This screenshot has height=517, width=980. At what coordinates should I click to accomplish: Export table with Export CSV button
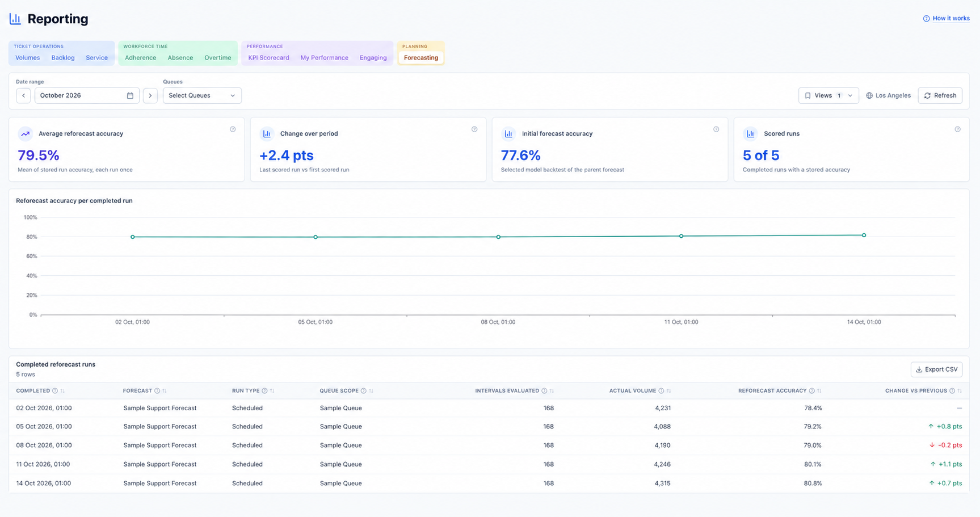click(936, 369)
